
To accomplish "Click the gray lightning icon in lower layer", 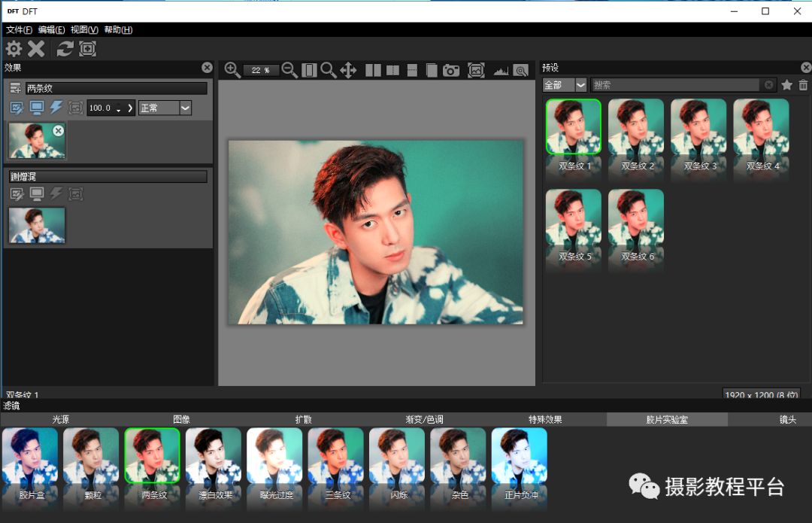I will 56,193.
